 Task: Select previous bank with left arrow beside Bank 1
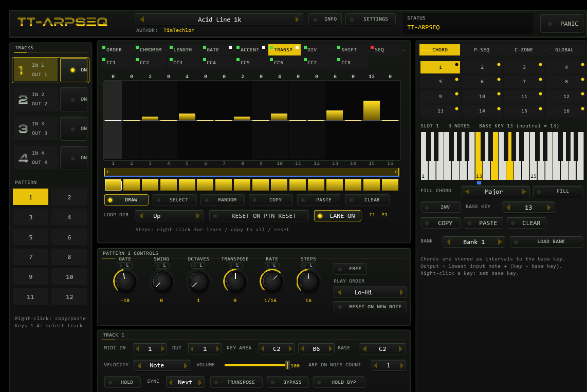point(449,242)
